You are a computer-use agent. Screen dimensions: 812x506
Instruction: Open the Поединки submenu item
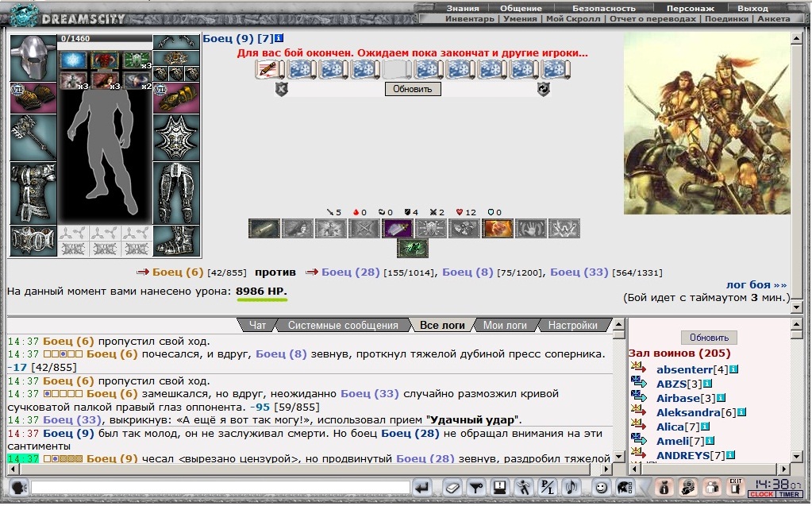(x=726, y=18)
